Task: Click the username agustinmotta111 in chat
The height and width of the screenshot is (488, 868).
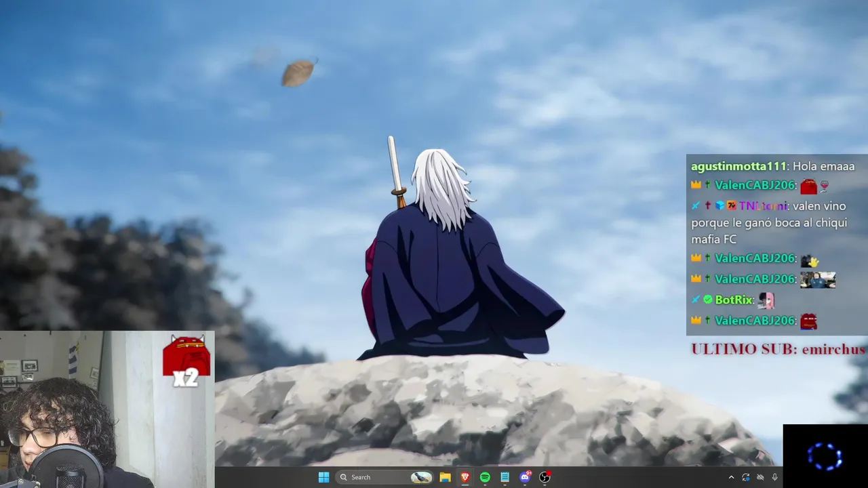Action: click(x=738, y=166)
